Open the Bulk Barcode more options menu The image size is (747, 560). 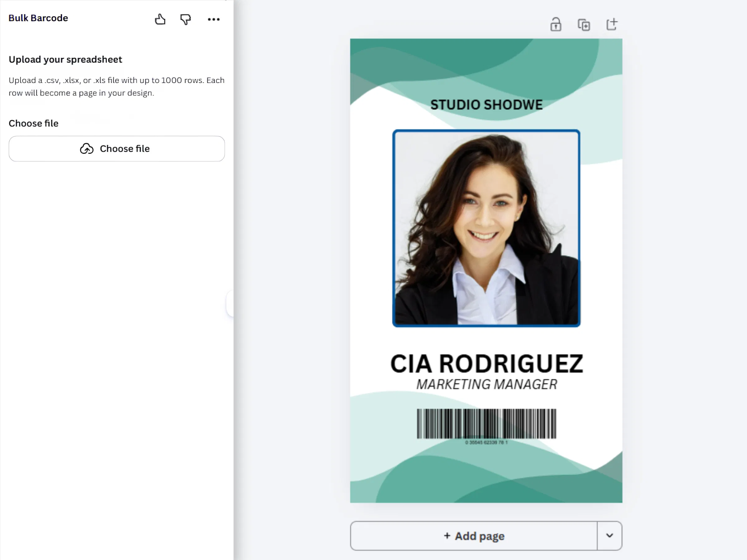coord(214,19)
